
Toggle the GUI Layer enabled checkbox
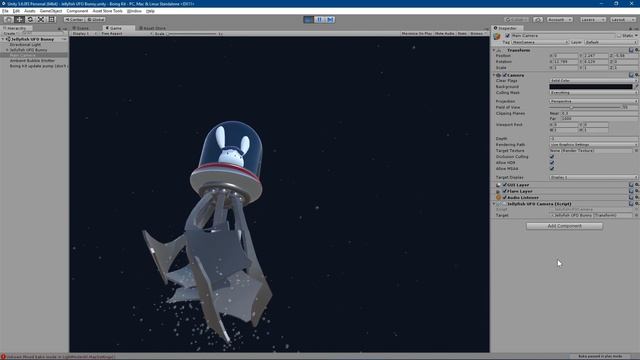pyautogui.click(x=505, y=185)
